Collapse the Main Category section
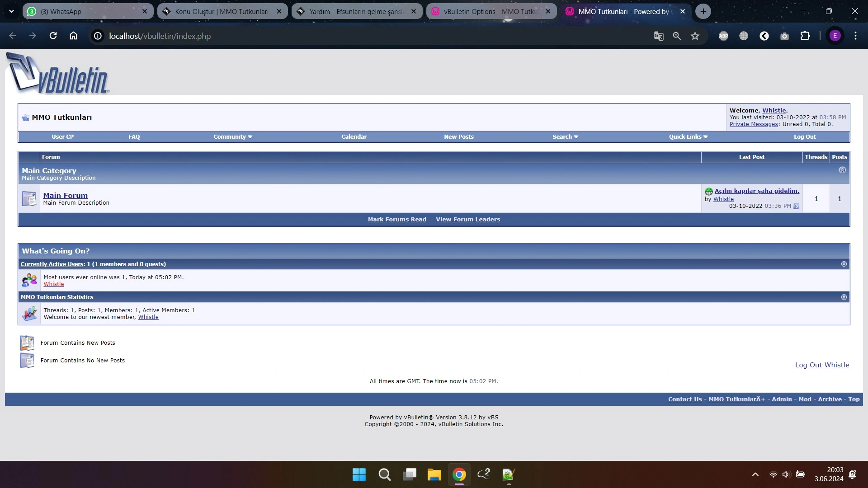 (x=842, y=170)
